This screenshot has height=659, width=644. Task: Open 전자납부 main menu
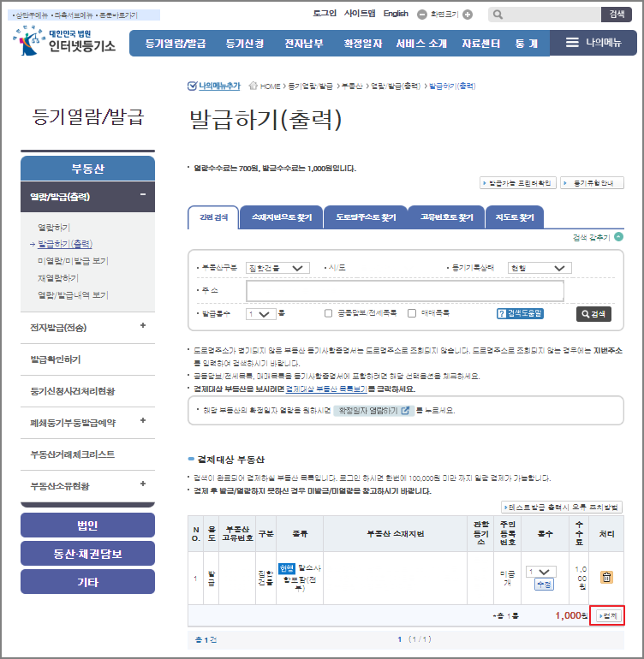tap(304, 44)
